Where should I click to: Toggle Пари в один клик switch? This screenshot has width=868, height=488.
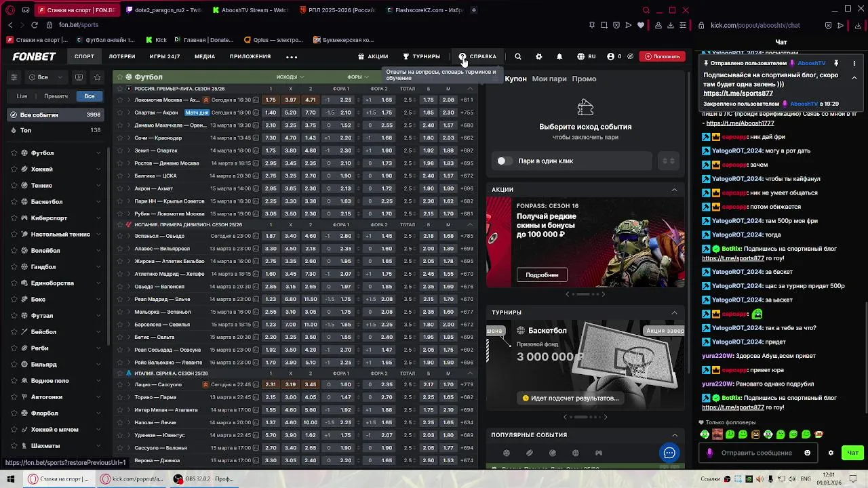pos(504,161)
